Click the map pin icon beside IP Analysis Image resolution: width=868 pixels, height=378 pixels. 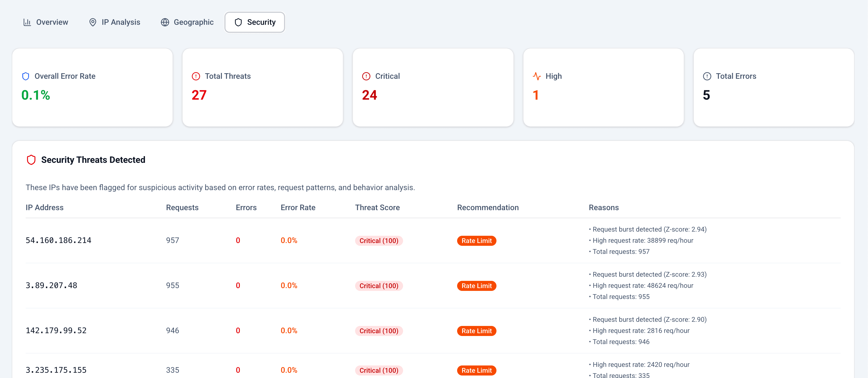[x=93, y=22]
